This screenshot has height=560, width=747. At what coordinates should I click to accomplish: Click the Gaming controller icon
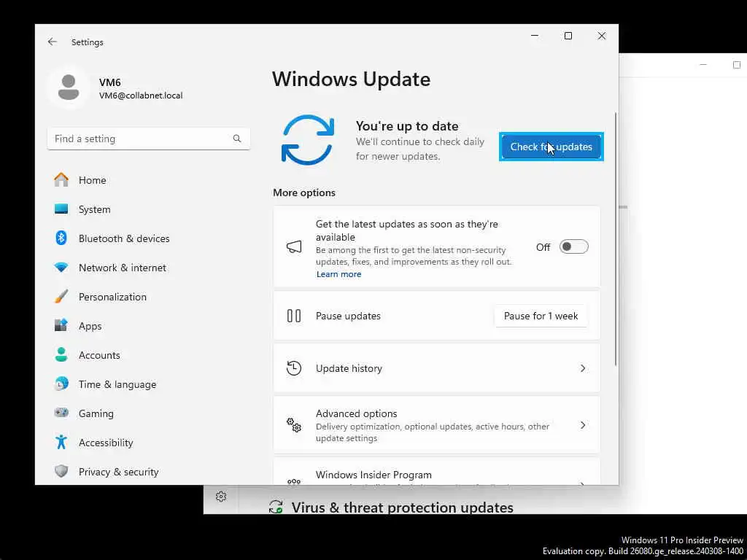point(61,413)
